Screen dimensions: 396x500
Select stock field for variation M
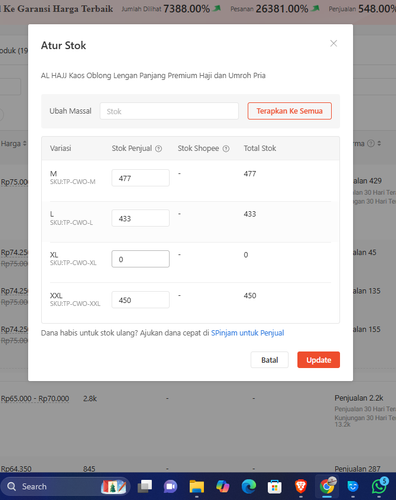140,178
